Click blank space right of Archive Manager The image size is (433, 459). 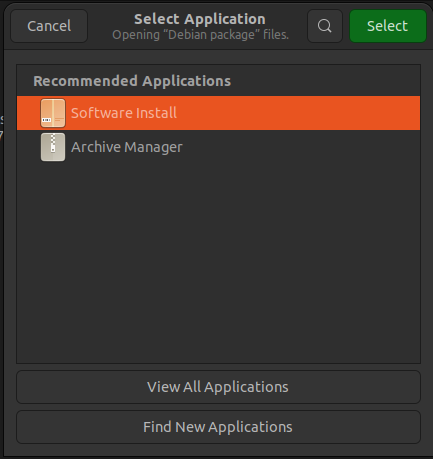pos(301,147)
